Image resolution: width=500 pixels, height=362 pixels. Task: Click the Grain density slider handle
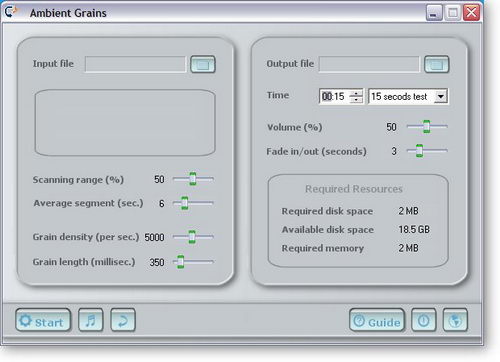(192, 237)
